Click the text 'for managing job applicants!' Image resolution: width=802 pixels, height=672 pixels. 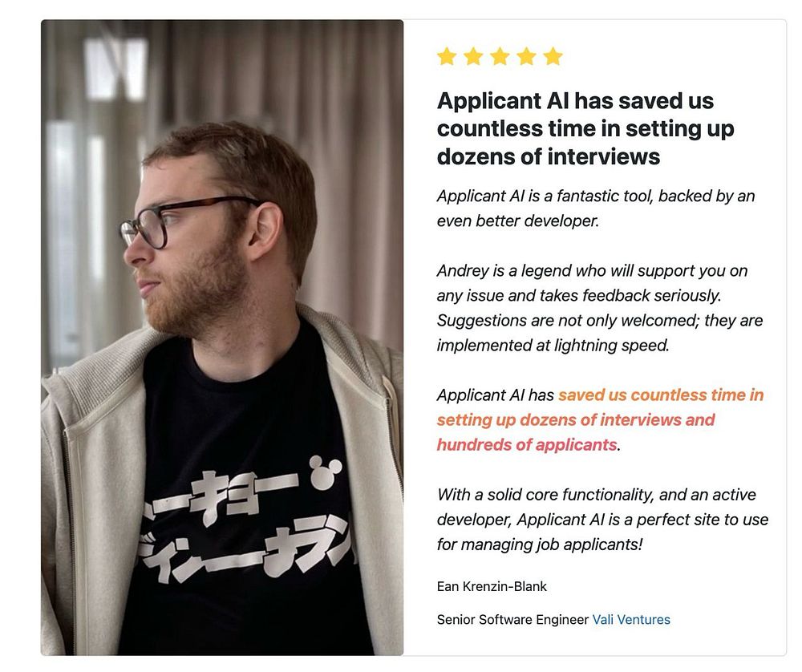click(x=540, y=544)
